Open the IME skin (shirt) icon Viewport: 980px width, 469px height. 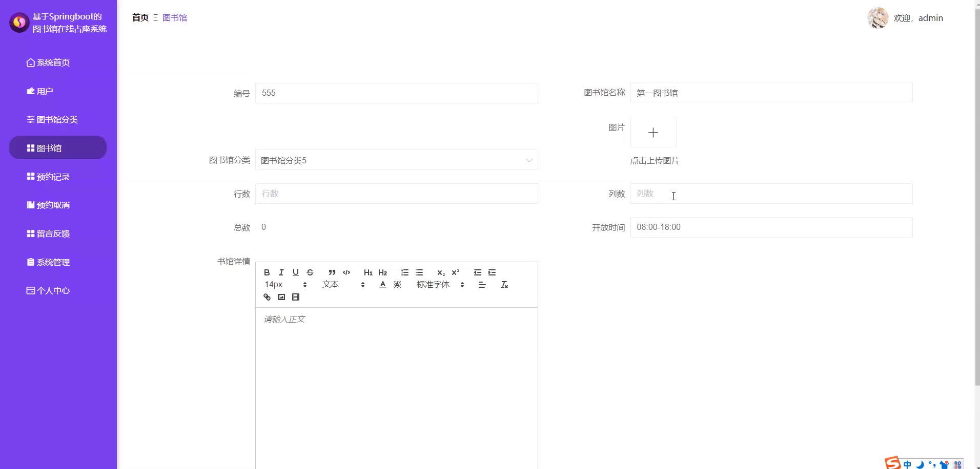click(x=944, y=464)
